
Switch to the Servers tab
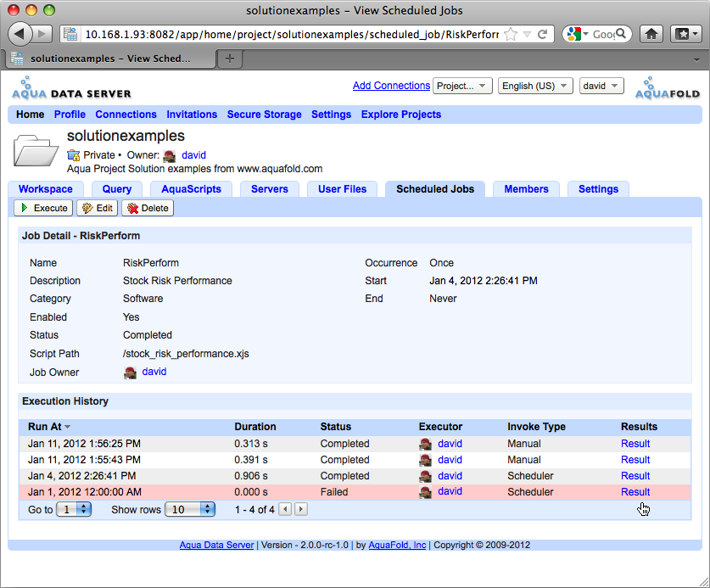click(270, 189)
